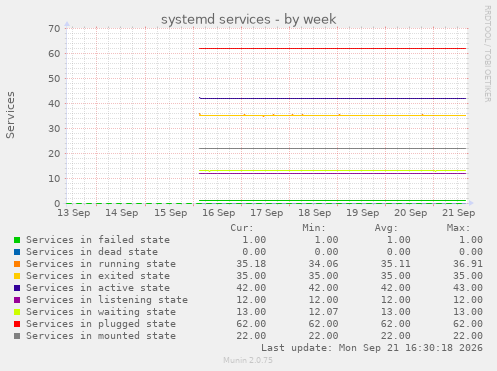Click the '15 Sep' x-axis label

click(x=170, y=213)
